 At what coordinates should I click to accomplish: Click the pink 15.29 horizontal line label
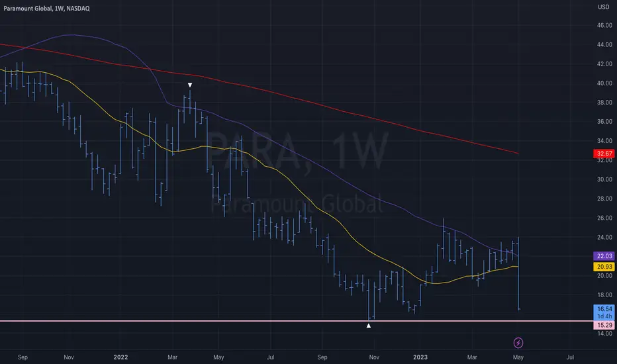pyautogui.click(x=604, y=325)
